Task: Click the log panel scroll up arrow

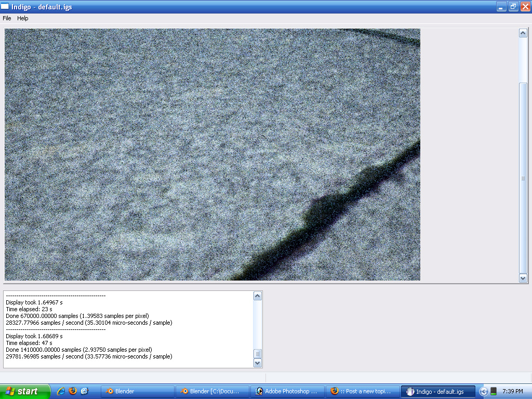Action: click(x=258, y=296)
